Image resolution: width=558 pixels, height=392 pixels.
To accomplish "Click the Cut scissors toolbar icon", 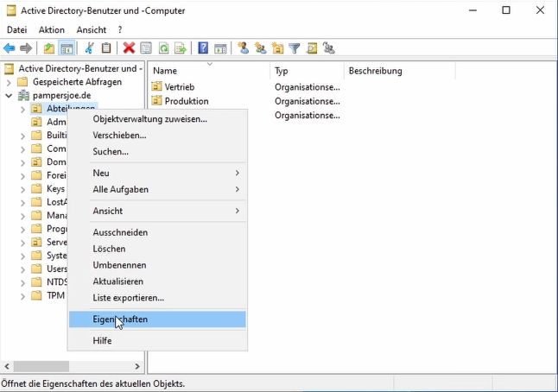I will coord(89,48).
